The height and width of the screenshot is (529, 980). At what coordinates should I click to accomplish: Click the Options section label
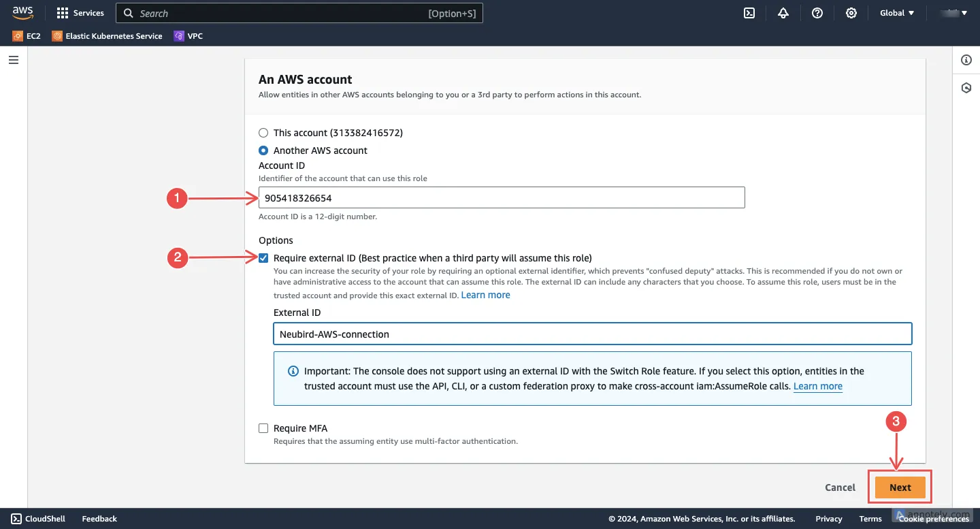click(276, 240)
